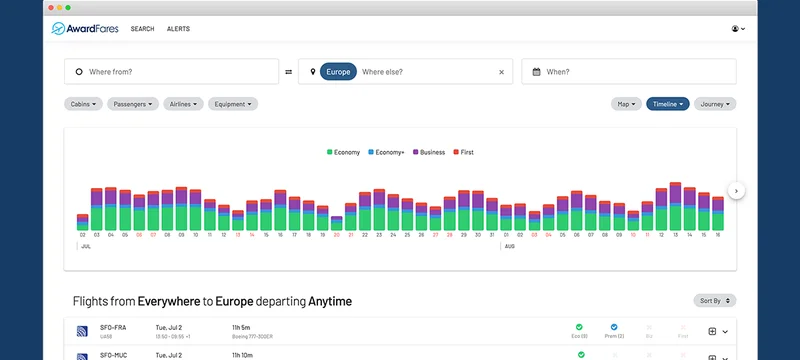Click macOS green maximize window button

point(68,8)
